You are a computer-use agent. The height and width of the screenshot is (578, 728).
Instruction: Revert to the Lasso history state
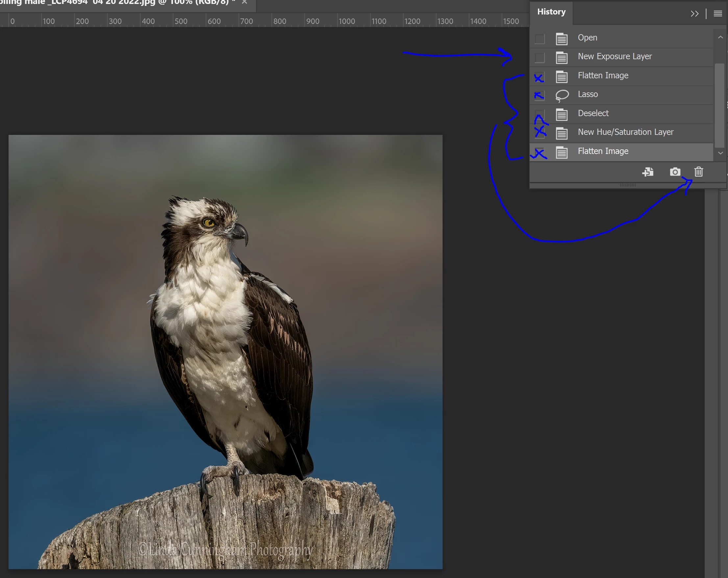588,94
